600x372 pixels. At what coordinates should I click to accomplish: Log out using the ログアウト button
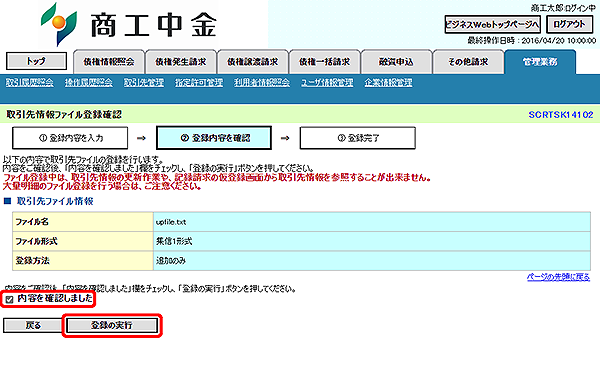(x=569, y=24)
